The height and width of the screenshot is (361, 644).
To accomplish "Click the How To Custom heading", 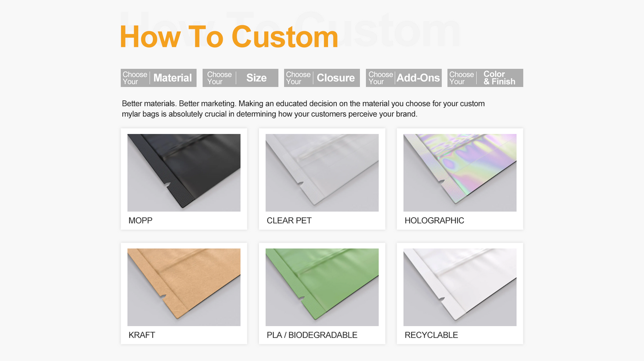I will coord(229,36).
